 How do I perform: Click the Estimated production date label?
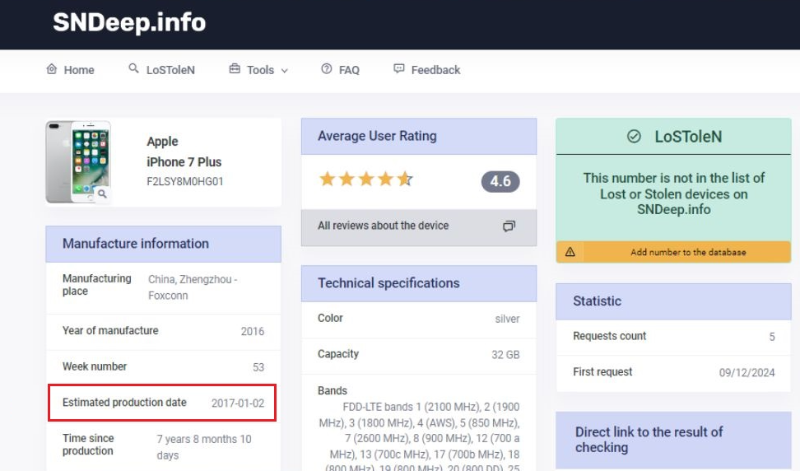(x=124, y=403)
